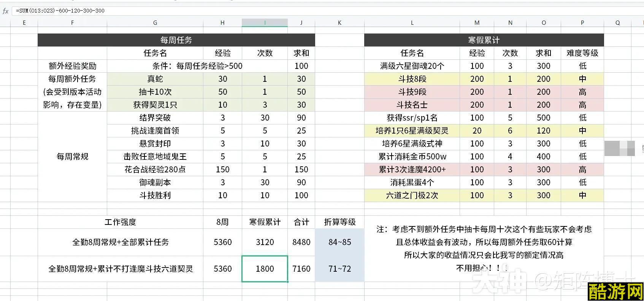Select the 培养1只6星满级契灵 cell

(412, 131)
